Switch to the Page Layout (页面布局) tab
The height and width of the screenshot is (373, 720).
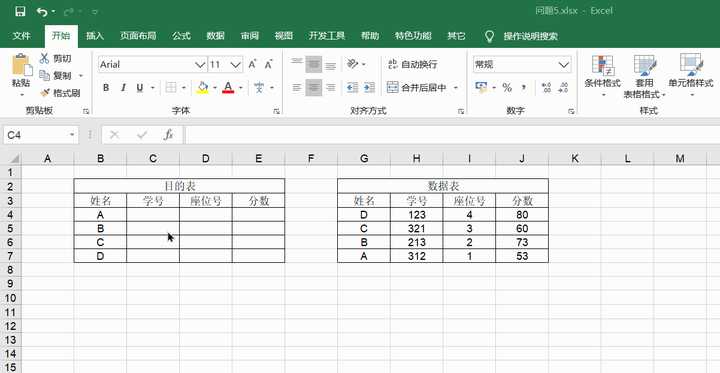(138, 36)
